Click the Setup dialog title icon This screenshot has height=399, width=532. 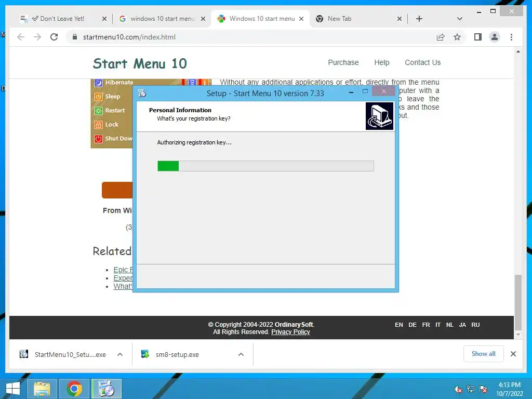click(142, 93)
